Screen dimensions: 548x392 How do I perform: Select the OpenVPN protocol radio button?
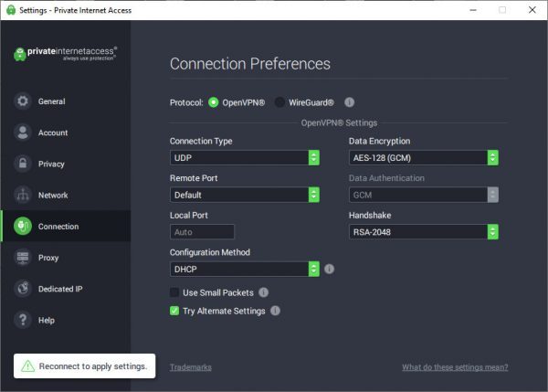click(213, 102)
